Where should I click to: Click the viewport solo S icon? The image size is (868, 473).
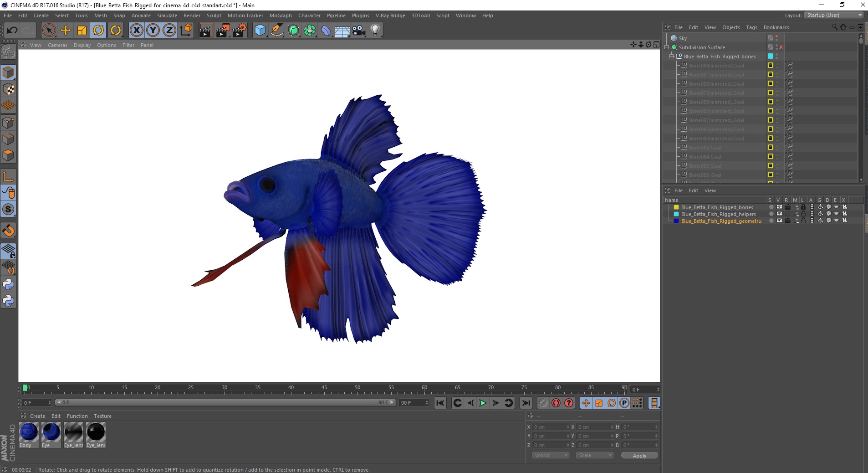coord(8,210)
